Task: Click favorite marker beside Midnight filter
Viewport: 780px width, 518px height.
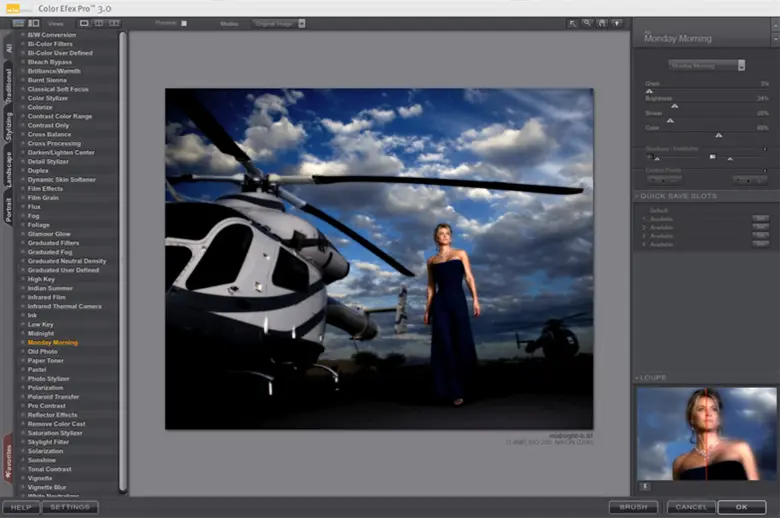Action: pyautogui.click(x=23, y=333)
